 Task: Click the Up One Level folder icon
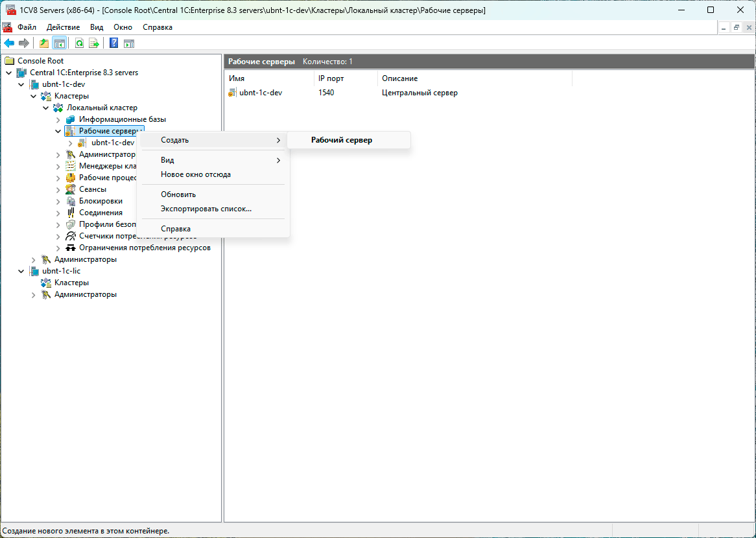(x=44, y=43)
